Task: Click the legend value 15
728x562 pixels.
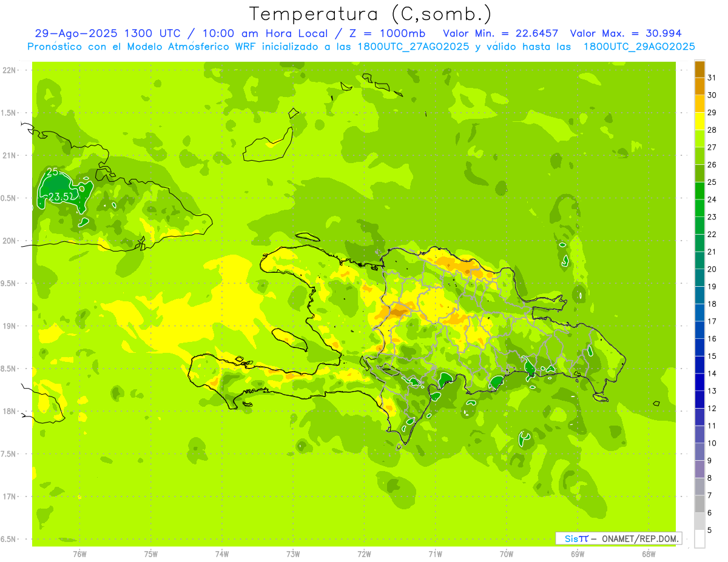Action: coord(712,356)
